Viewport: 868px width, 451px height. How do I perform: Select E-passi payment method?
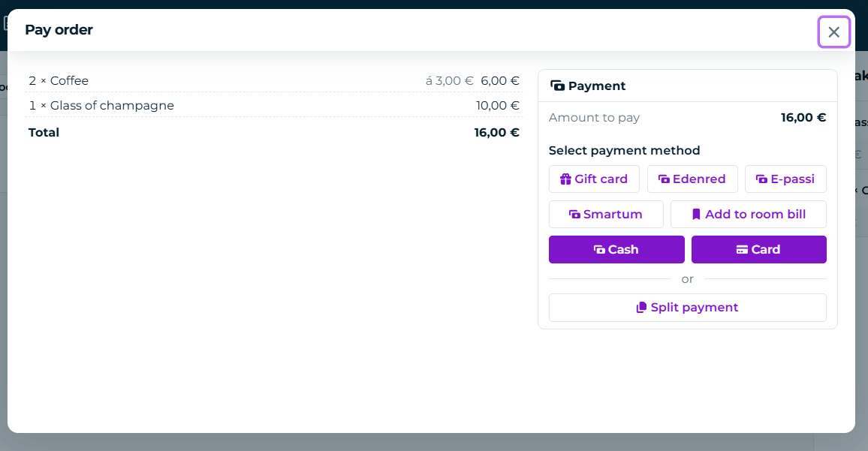click(x=785, y=179)
